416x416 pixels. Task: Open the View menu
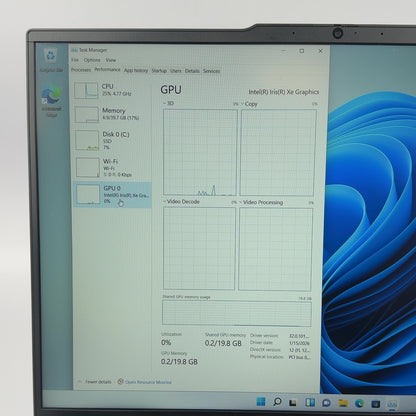click(111, 60)
